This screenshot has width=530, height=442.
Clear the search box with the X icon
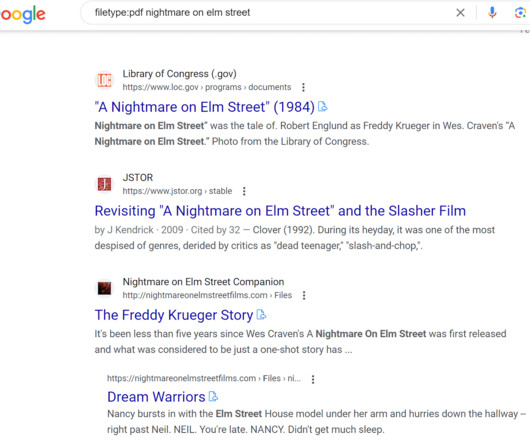[x=460, y=13]
